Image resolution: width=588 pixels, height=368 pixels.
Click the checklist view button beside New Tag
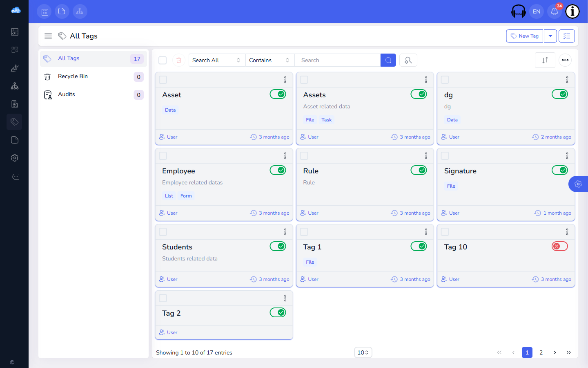[x=567, y=36]
